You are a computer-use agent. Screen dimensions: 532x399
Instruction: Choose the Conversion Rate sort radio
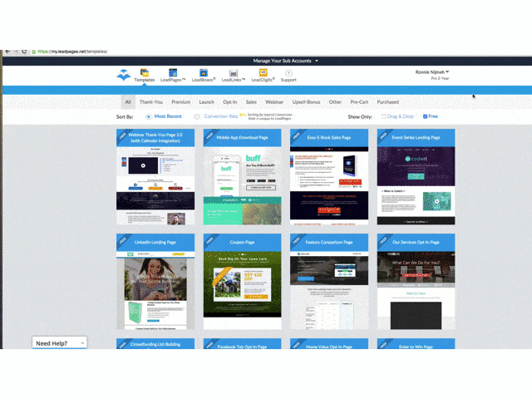pos(197,116)
